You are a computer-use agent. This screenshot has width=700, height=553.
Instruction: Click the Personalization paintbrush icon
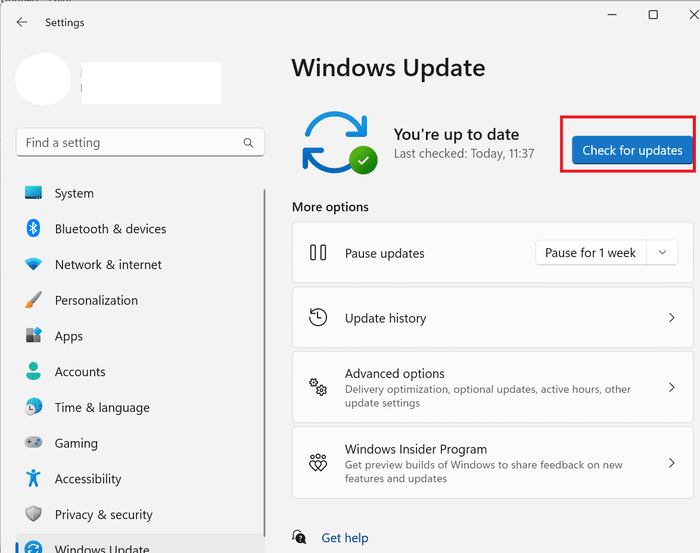[x=33, y=300]
